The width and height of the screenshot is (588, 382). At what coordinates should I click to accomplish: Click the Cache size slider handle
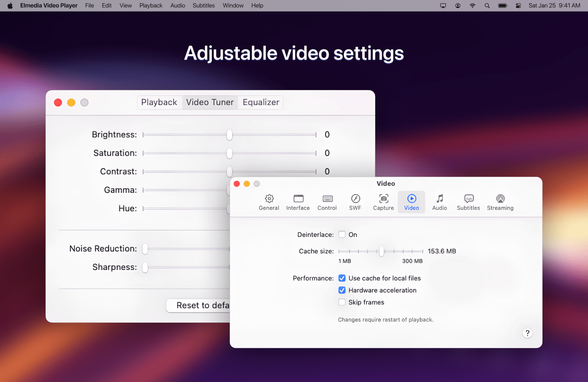(381, 252)
